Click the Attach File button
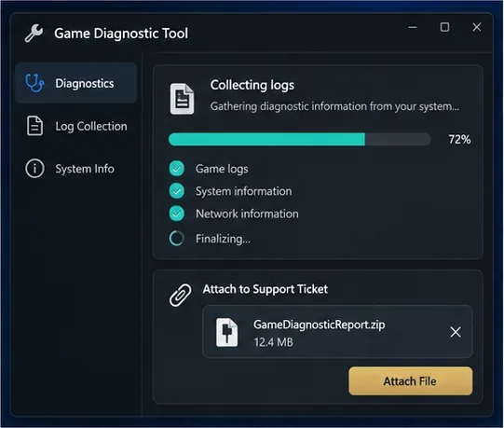This screenshot has height=428, width=504. (411, 381)
